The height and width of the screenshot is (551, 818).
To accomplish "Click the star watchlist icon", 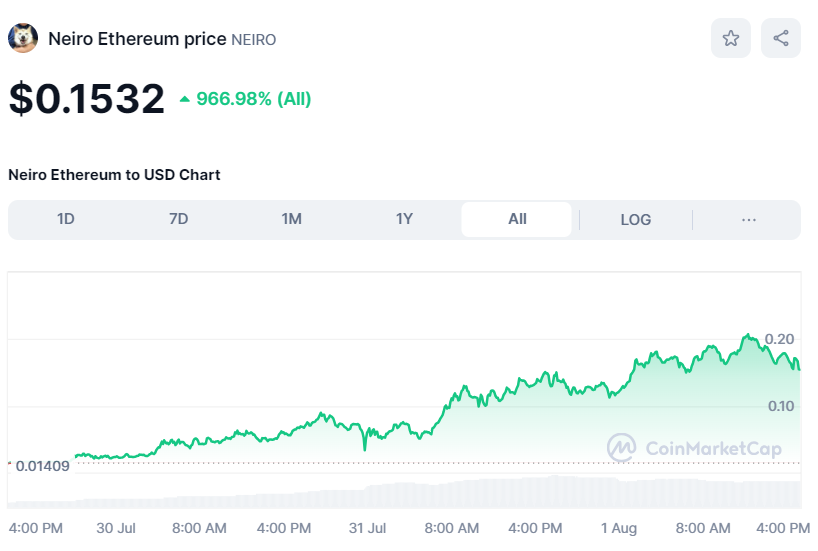I will click(x=731, y=38).
